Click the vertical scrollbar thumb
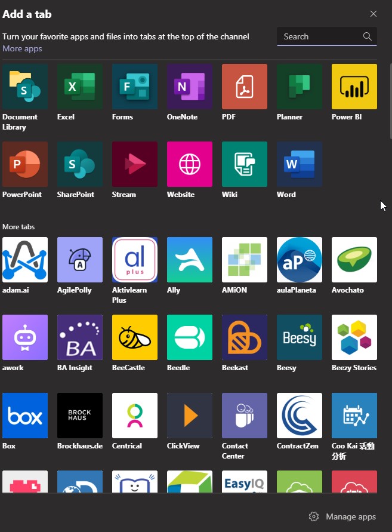 (x=391, y=101)
